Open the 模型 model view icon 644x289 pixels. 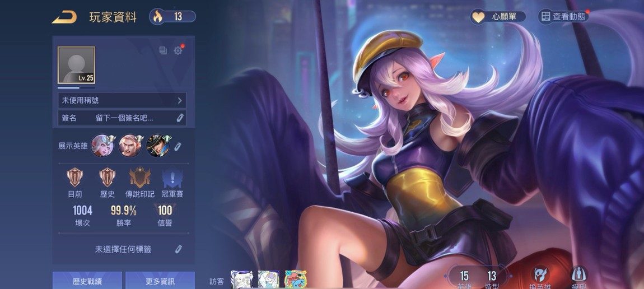(x=578, y=274)
